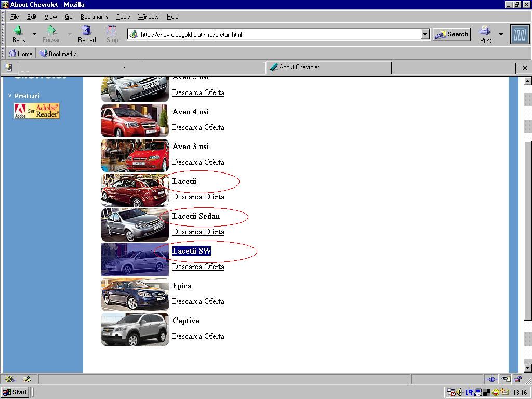Open the Print options dropdown arrow
The height and width of the screenshot is (399, 532).
click(x=501, y=34)
